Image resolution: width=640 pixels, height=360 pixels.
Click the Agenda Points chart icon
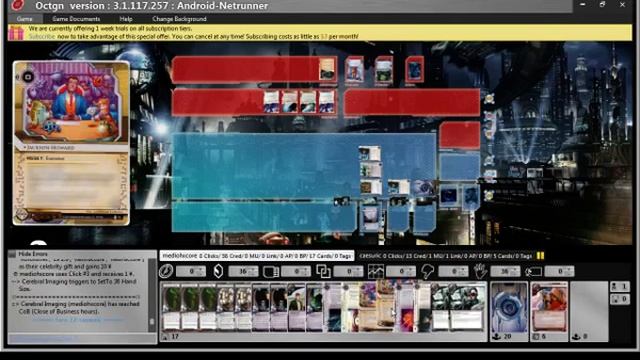coord(376,271)
